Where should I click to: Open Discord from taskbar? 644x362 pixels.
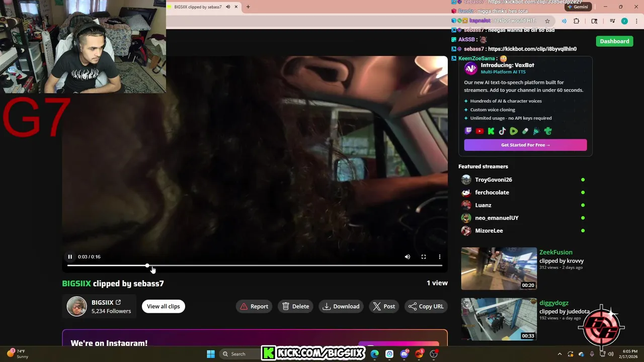point(405,354)
